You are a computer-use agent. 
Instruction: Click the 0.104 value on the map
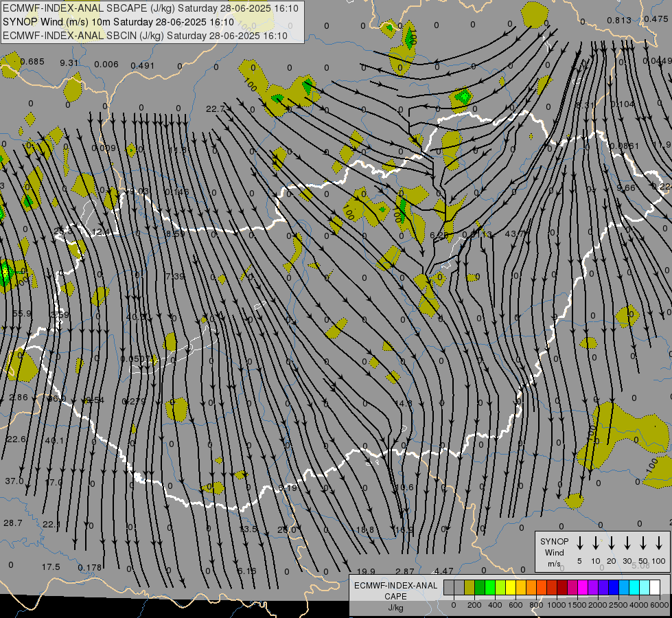(x=623, y=104)
